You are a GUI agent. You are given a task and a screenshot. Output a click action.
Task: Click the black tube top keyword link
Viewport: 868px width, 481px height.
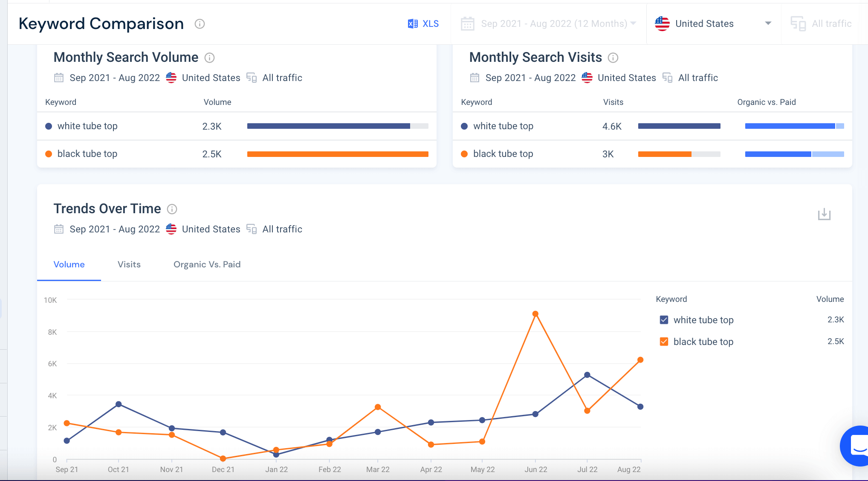pos(88,154)
